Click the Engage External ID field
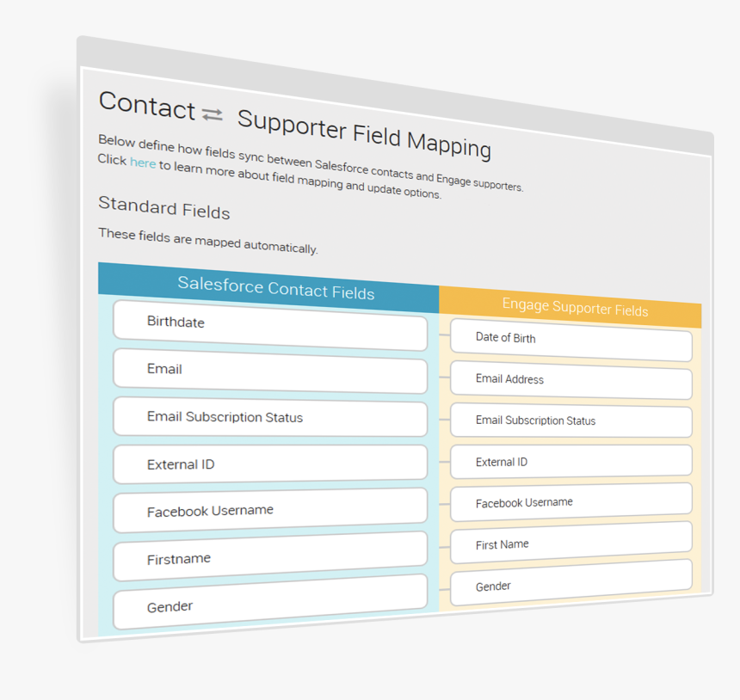The height and width of the screenshot is (700, 740). (x=571, y=461)
